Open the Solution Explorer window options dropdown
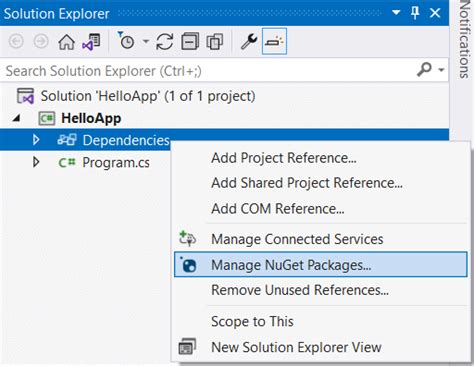Screen dimensions: 474x366 pyautogui.click(x=396, y=13)
